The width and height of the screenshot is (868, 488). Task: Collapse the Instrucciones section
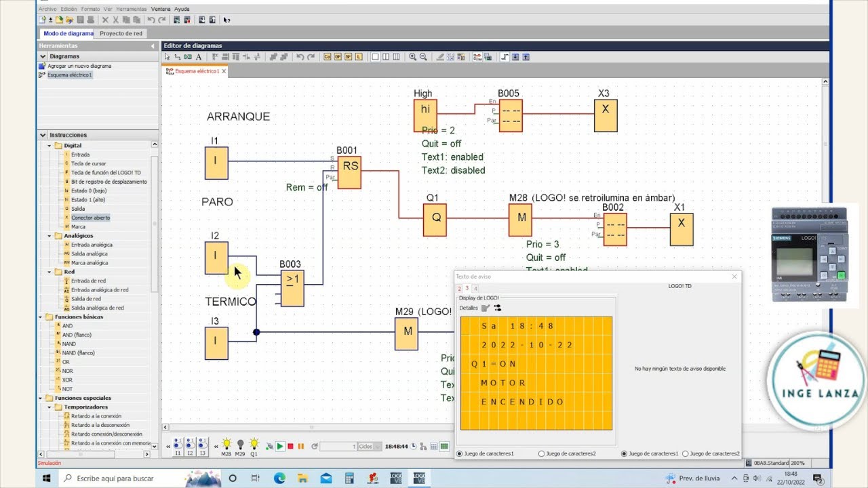click(43, 135)
